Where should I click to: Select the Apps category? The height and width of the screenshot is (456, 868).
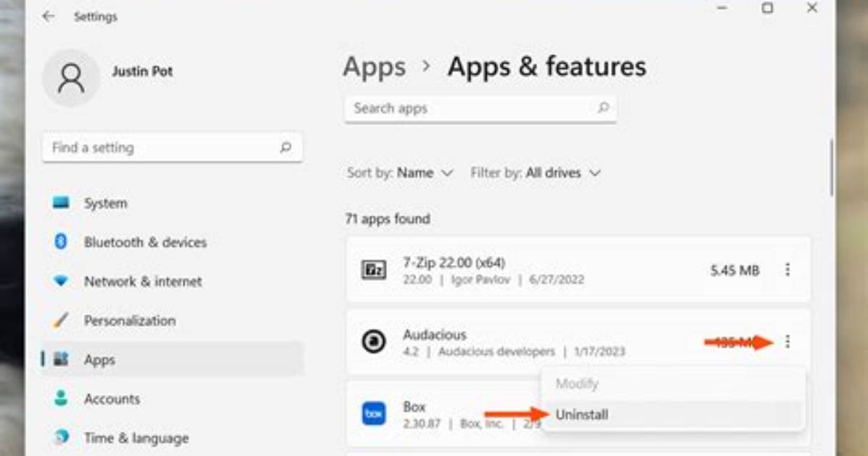(173, 359)
